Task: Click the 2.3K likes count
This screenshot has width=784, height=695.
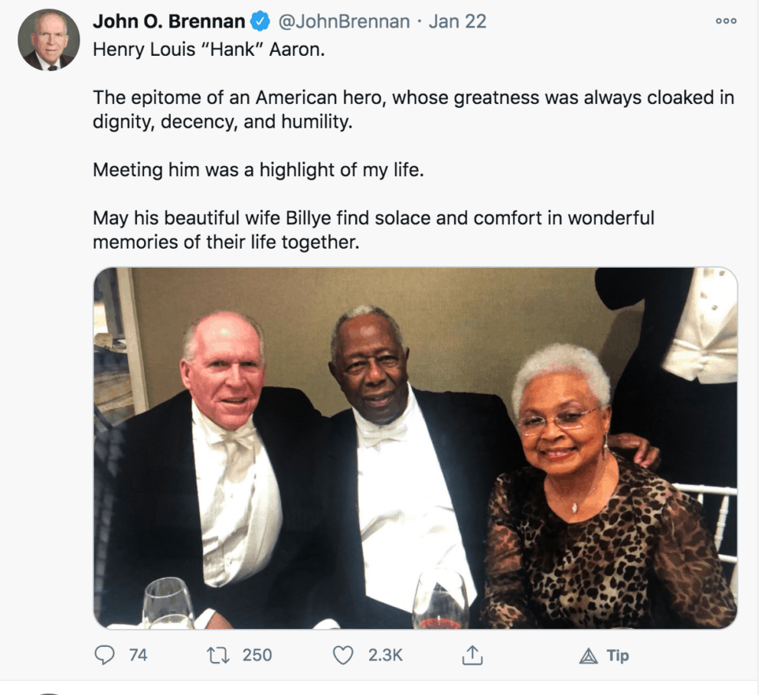Action: [x=385, y=655]
